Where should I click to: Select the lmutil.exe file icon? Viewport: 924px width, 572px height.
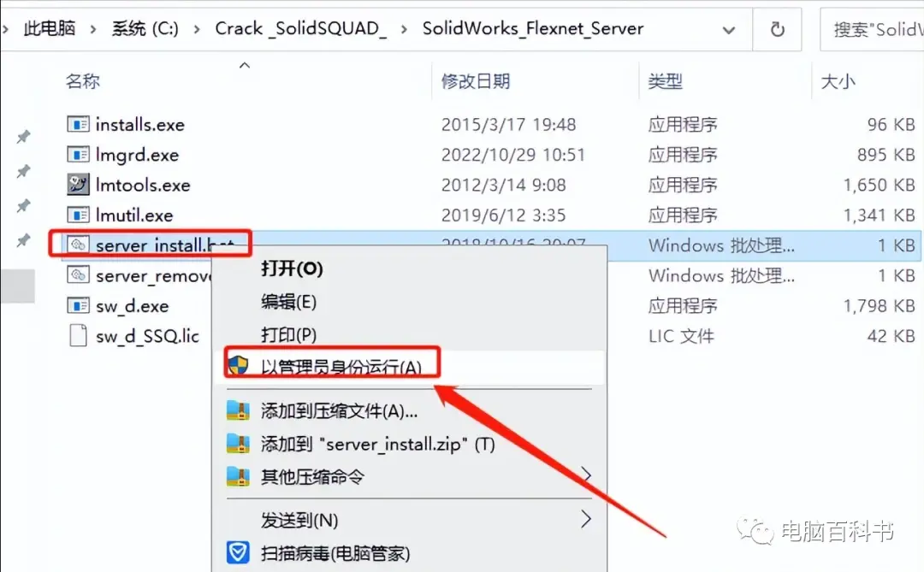click(78, 215)
